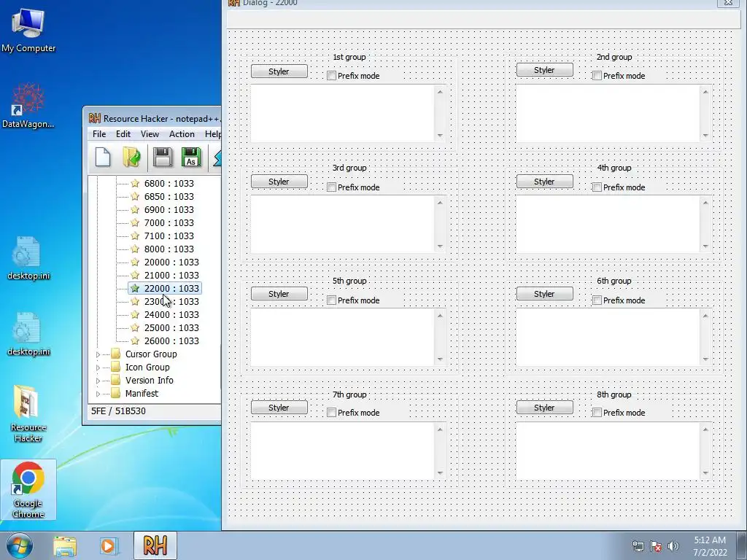Click the Styler button in 6th group

[544, 294]
